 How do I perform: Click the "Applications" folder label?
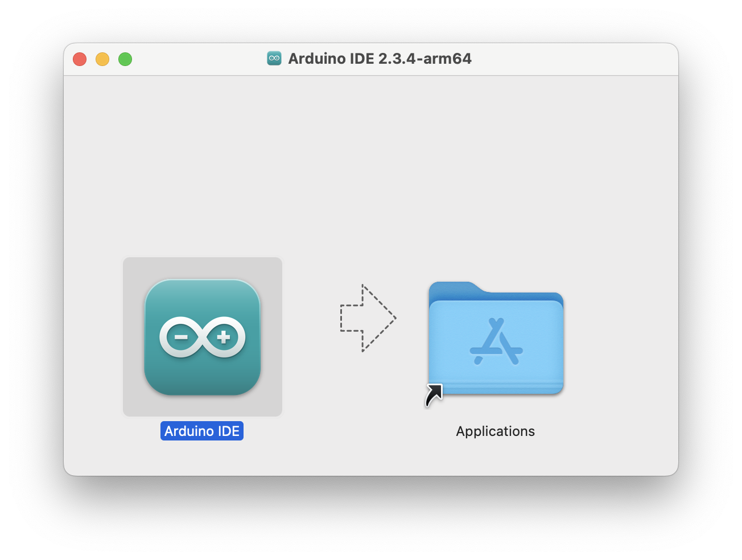coord(495,431)
